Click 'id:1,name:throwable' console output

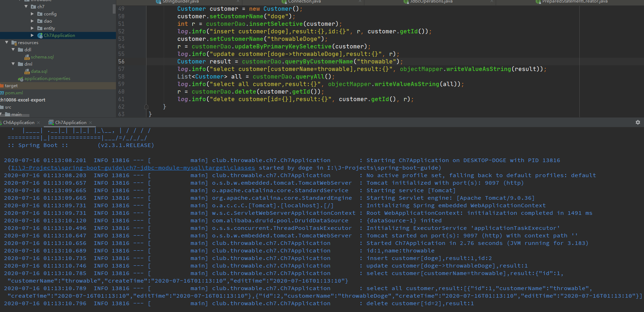point(400,251)
